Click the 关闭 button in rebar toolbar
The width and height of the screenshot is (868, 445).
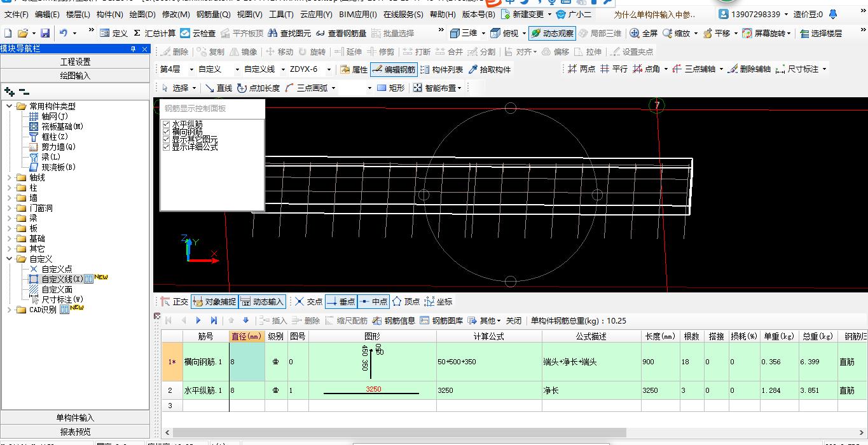(x=513, y=320)
